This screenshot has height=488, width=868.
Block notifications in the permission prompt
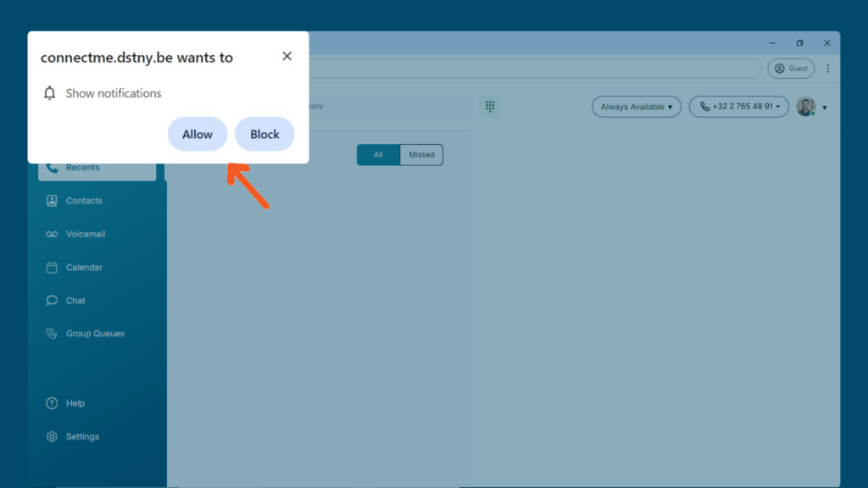point(264,134)
